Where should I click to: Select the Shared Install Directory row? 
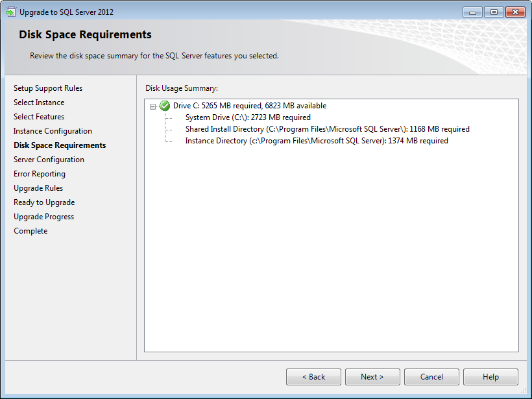click(328, 129)
